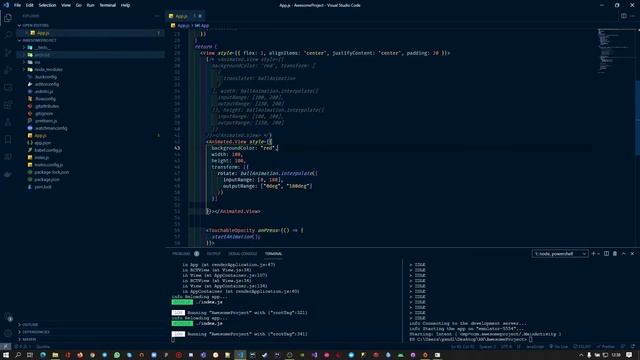Open the Terminal menu

108,5
